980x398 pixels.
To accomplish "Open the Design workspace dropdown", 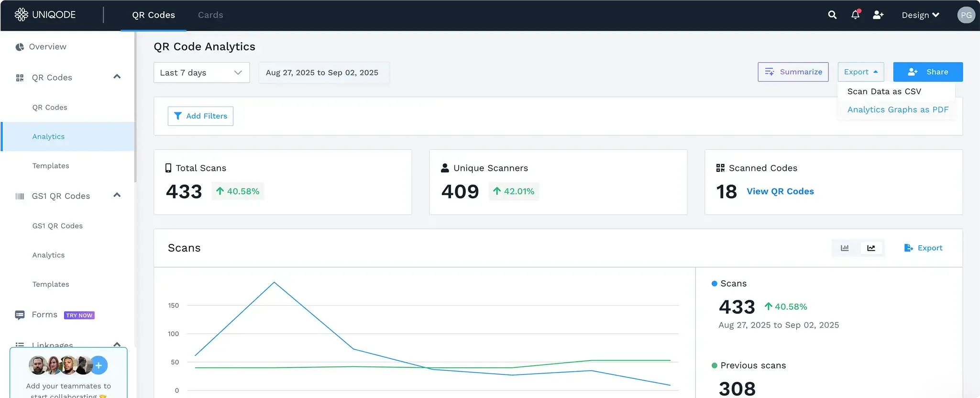I will [920, 15].
